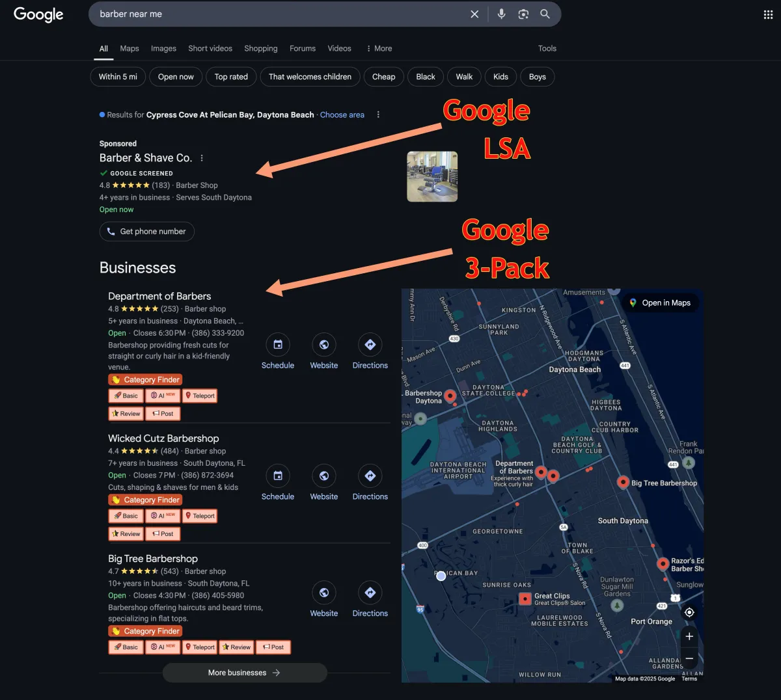
Task: Center map on my location
Action: (689, 612)
